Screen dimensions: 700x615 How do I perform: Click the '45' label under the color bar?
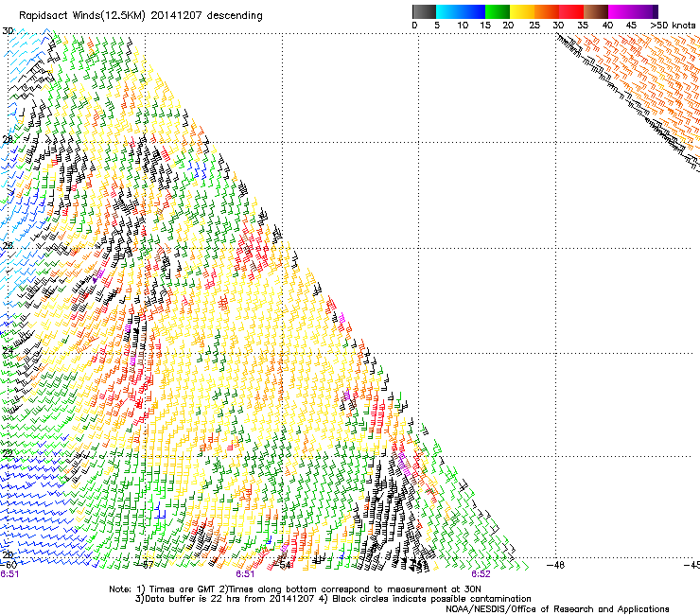631,26
